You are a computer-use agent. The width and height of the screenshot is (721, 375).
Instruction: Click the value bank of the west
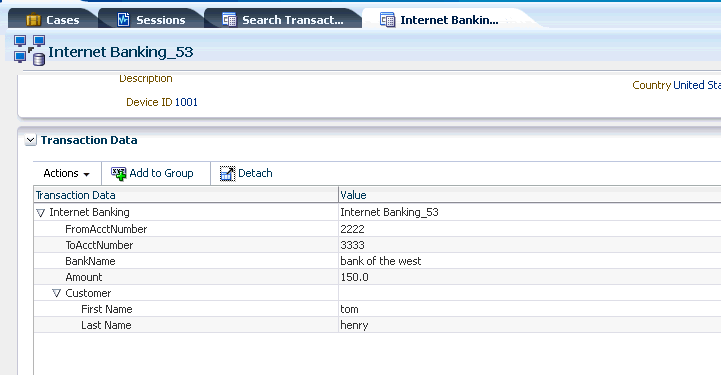tap(381, 261)
